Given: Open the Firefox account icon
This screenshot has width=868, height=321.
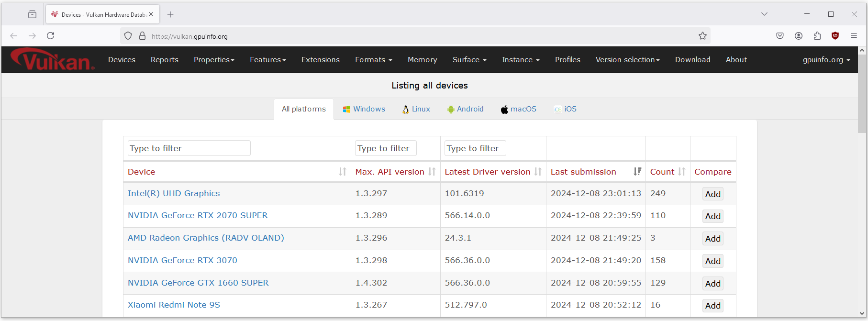Looking at the screenshot, I should (799, 36).
